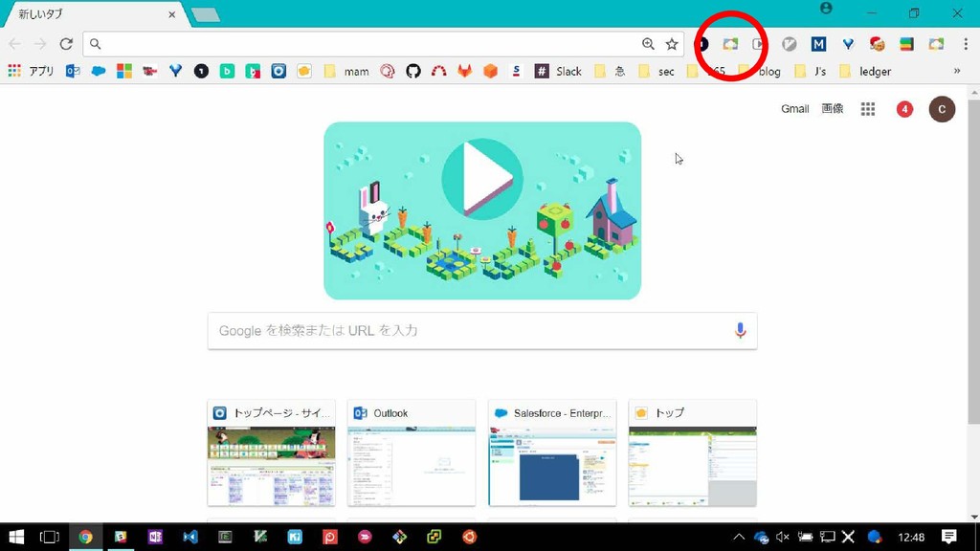The height and width of the screenshot is (551, 980).
Task: Open the 急 bookmarks folder
Action: click(x=610, y=71)
